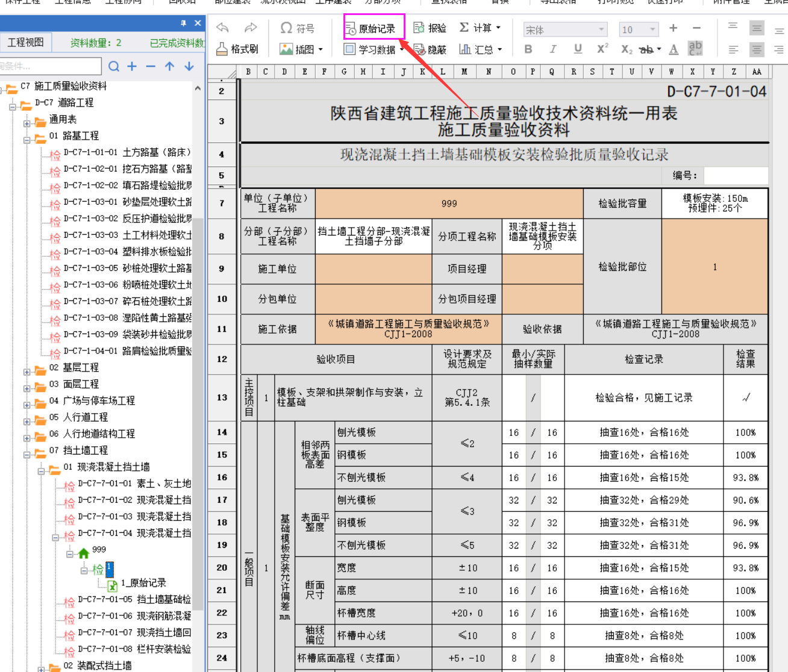The image size is (788, 672).
Task: Toggle strikethrough ab formatting
Action: [x=646, y=49]
